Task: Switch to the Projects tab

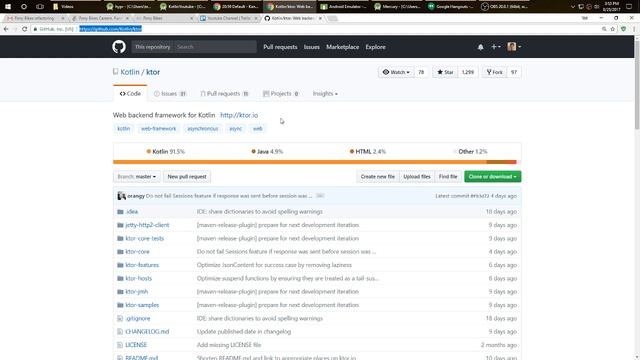Action: [x=281, y=93]
